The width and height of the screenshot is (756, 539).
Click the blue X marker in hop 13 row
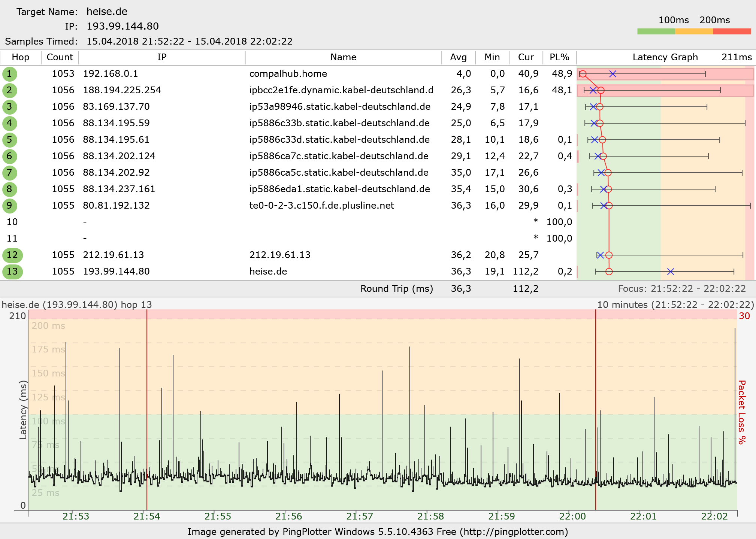(x=671, y=272)
